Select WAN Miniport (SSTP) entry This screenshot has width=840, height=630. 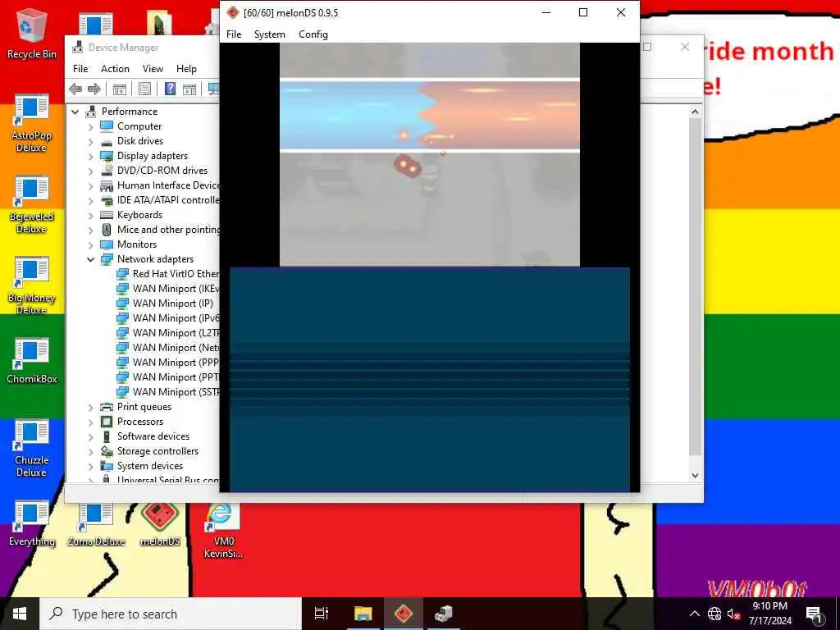click(167, 392)
